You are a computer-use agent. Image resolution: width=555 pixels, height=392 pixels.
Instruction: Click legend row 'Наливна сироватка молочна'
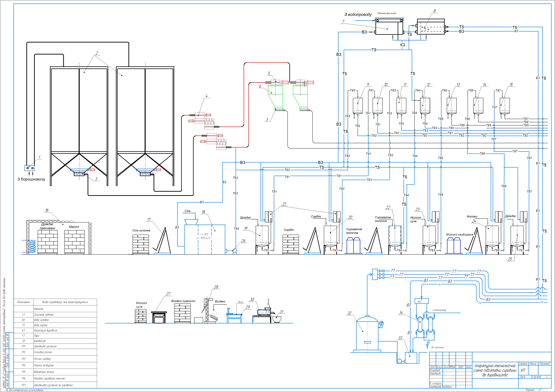point(55,378)
